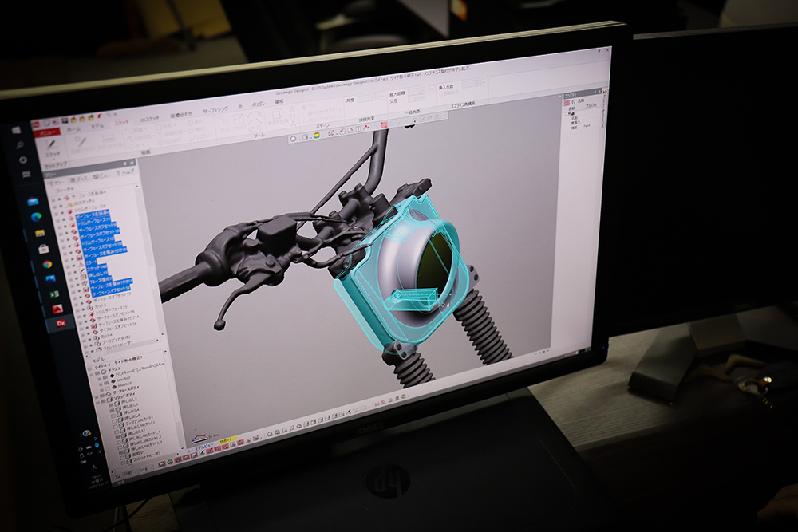Switch to the yellow サポート tab below viewport
This screenshot has height=532, width=798.
227,439
